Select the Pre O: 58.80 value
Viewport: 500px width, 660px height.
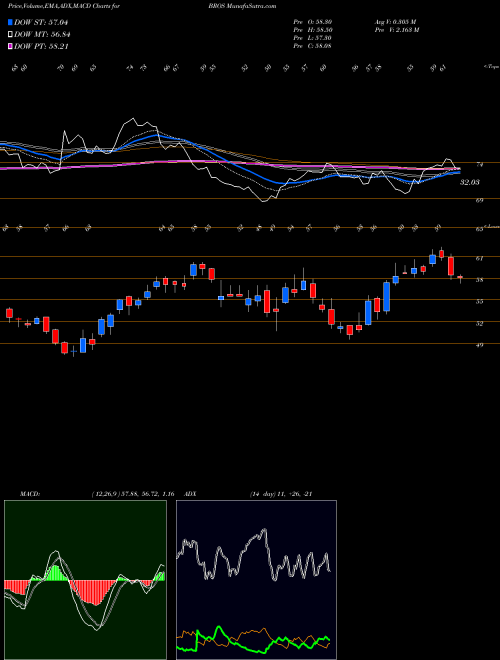coord(313,22)
